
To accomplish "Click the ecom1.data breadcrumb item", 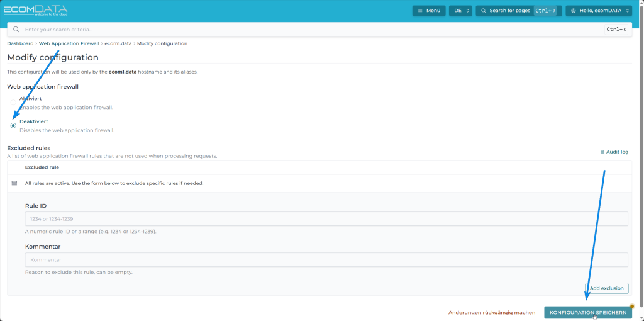I will pyautogui.click(x=118, y=43).
